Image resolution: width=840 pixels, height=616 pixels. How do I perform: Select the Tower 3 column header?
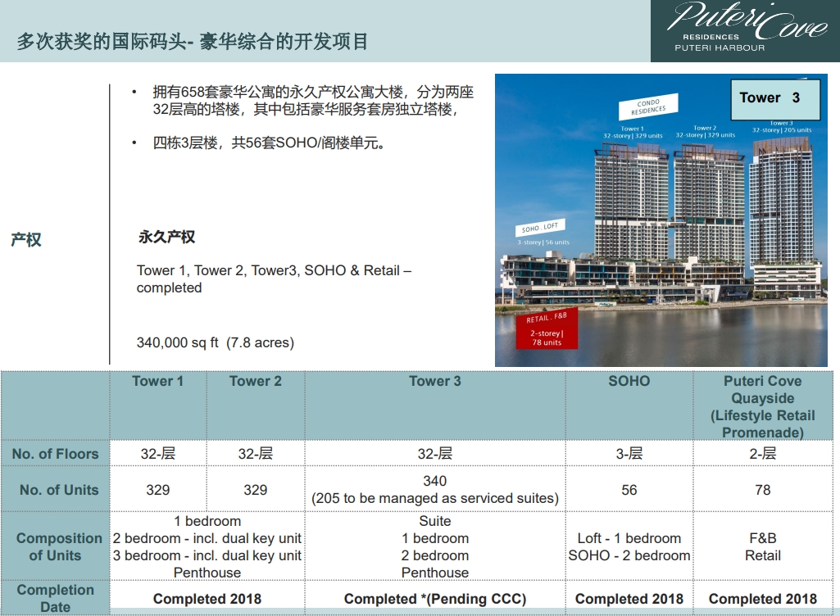point(434,381)
